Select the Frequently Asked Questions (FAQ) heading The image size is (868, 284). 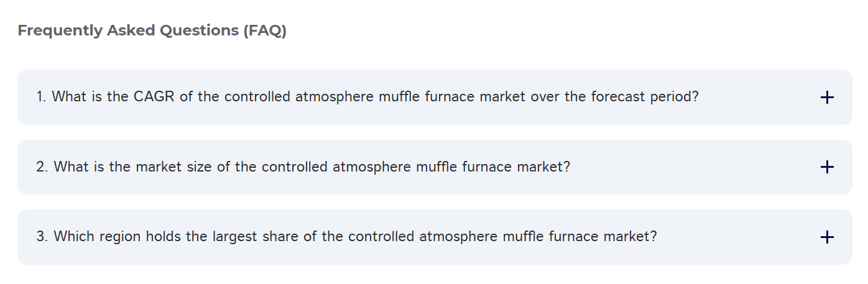152,30
